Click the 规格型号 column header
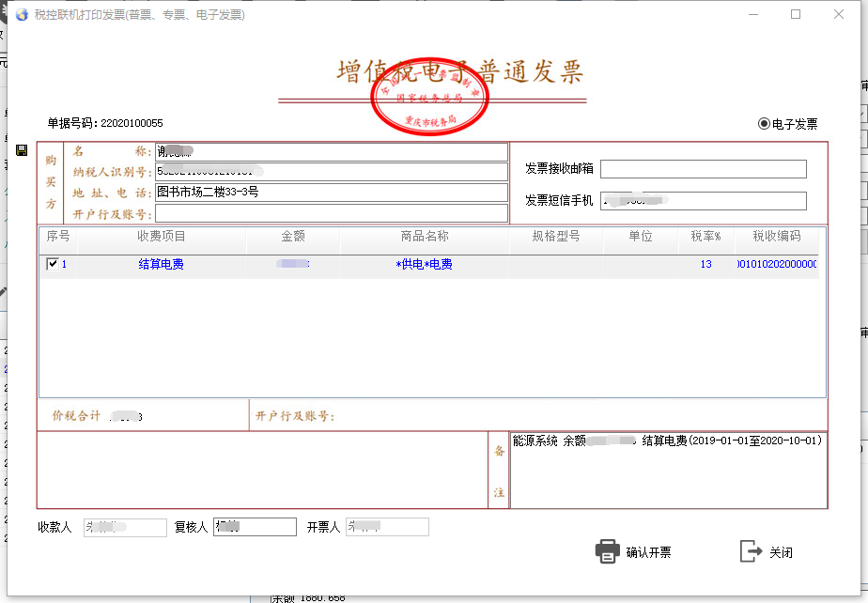This screenshot has height=603, width=868. [x=556, y=237]
